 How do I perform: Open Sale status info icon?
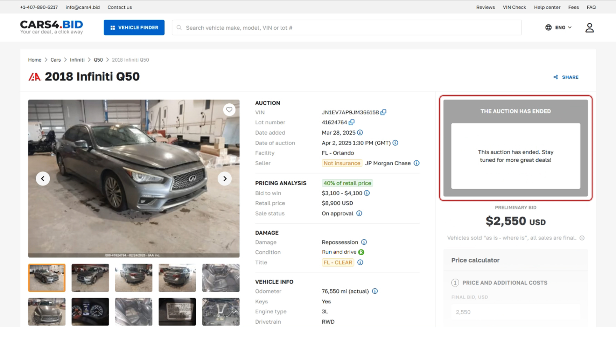coord(359,213)
